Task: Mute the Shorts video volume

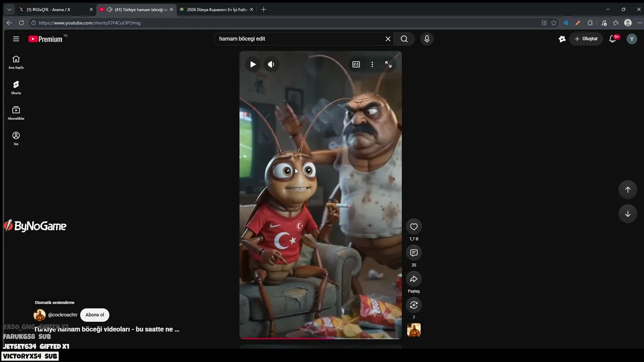Action: [x=271, y=64]
